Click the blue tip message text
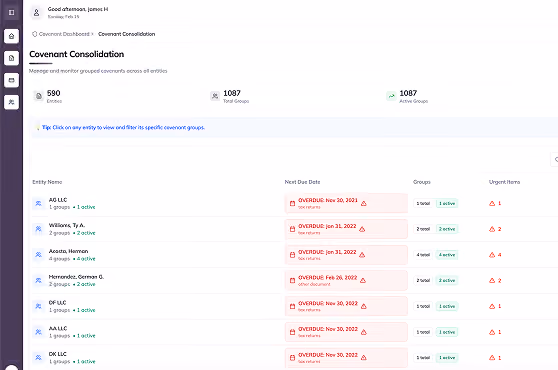Viewport: 558px width, 370px height. click(x=123, y=127)
